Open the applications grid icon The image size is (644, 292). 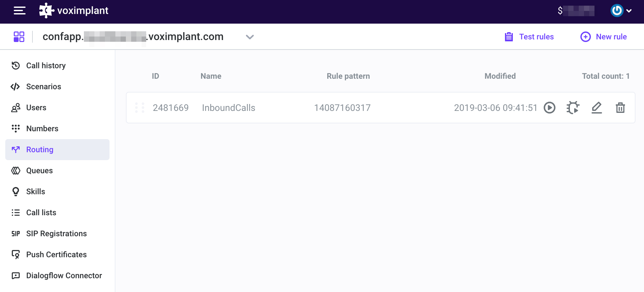click(19, 37)
